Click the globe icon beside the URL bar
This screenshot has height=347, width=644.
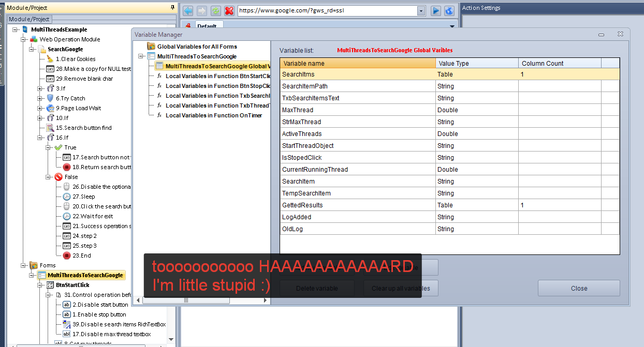[449, 10]
